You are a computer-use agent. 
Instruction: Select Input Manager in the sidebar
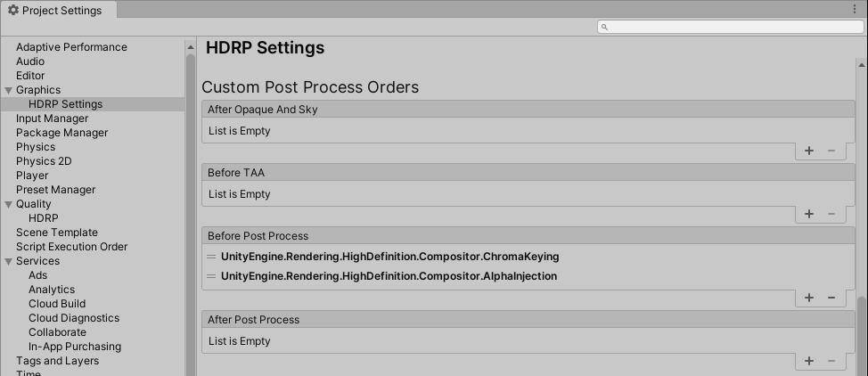click(x=52, y=119)
